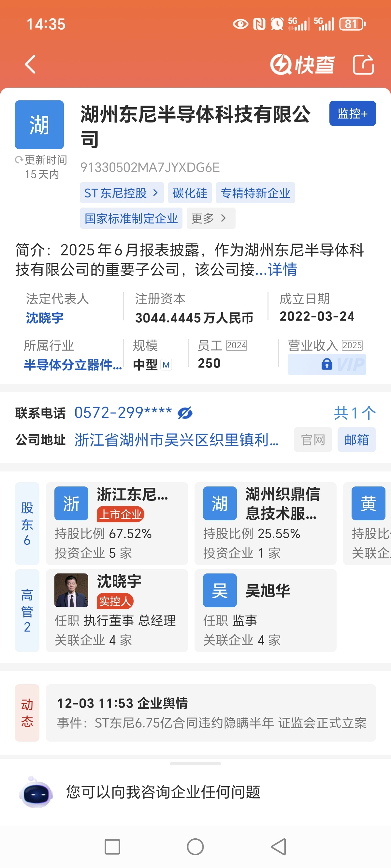
Task: Tap the battery indicator in status bar
Action: click(x=353, y=24)
